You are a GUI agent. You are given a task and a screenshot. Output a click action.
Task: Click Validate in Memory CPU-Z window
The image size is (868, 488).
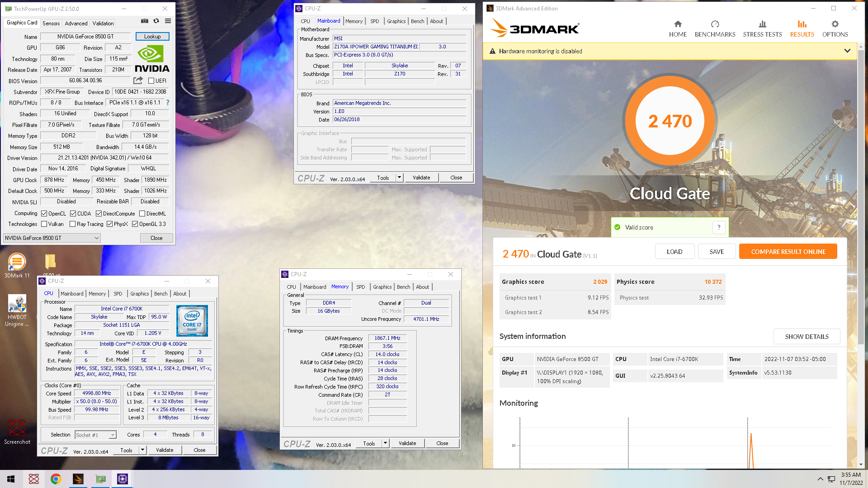(x=407, y=443)
